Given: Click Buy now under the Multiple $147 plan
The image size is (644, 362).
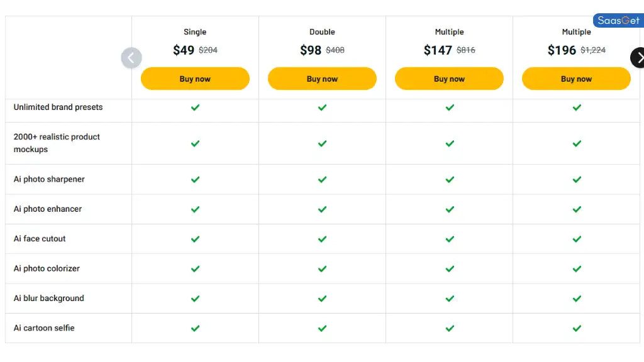Looking at the screenshot, I should pyautogui.click(x=449, y=78).
